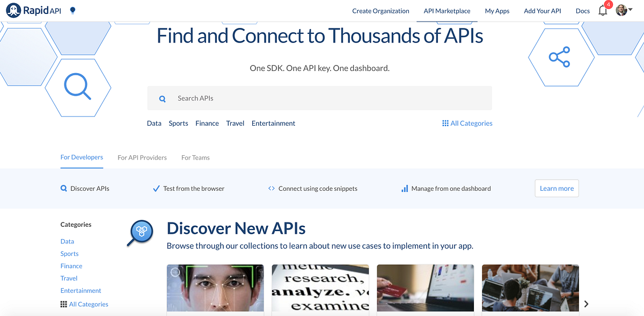
Task: Click the RapidAPI logo in the header
Action: [x=33, y=10]
